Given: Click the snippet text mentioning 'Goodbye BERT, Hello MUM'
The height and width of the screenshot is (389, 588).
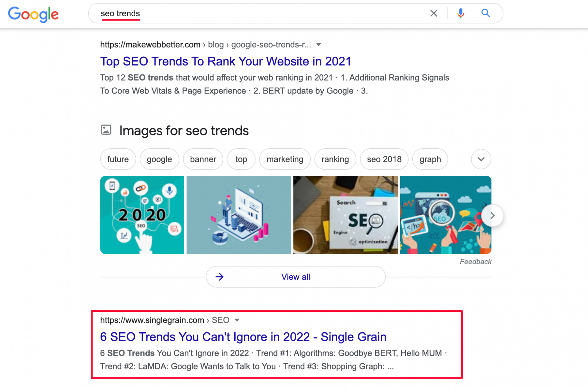Looking at the screenshot, I should [x=390, y=353].
